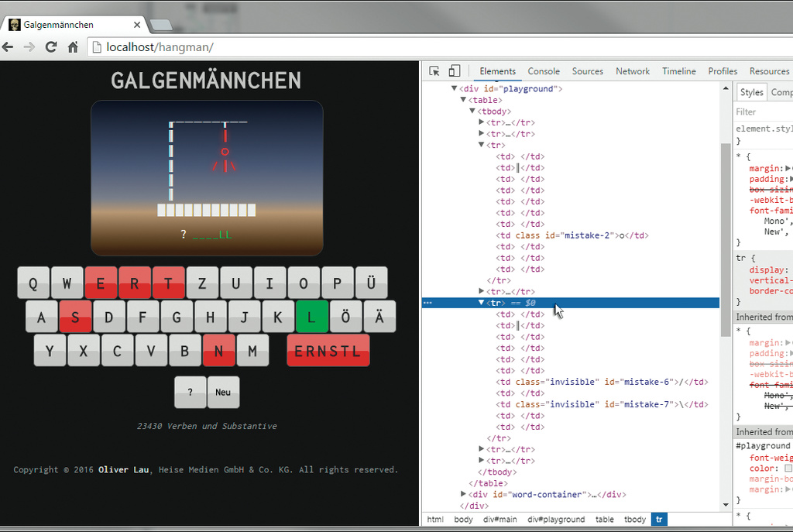
Task: Click the ellipsis on the selected tr row
Action: [x=427, y=303]
